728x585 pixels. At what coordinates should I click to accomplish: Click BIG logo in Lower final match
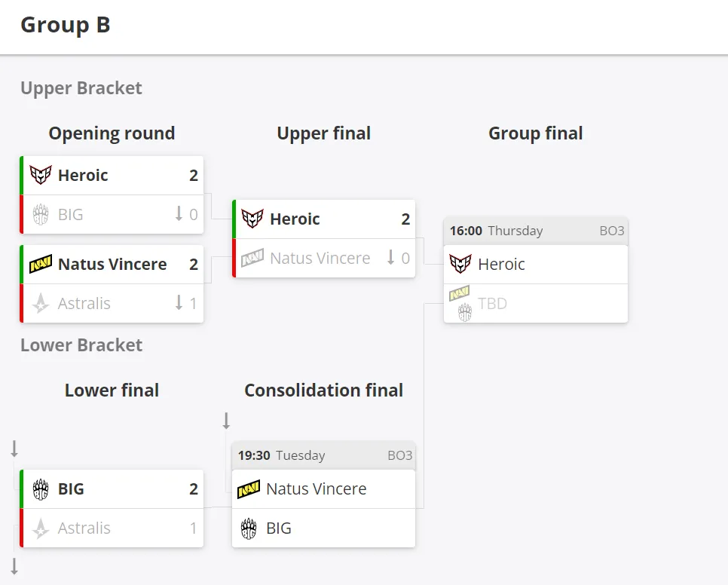(41, 489)
